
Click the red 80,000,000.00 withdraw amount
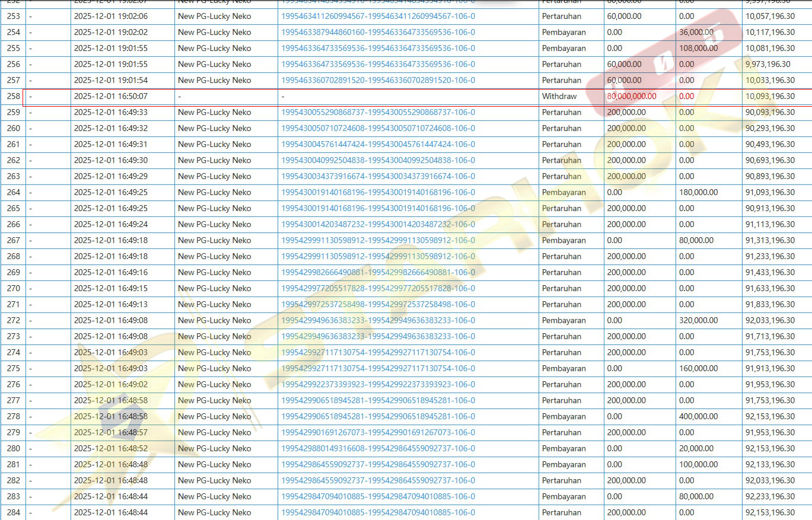631,97
